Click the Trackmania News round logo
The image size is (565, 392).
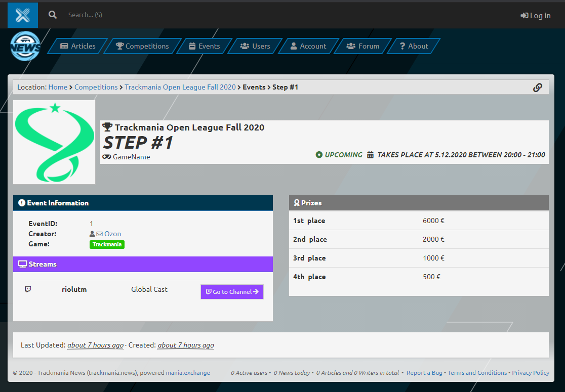coord(25,46)
